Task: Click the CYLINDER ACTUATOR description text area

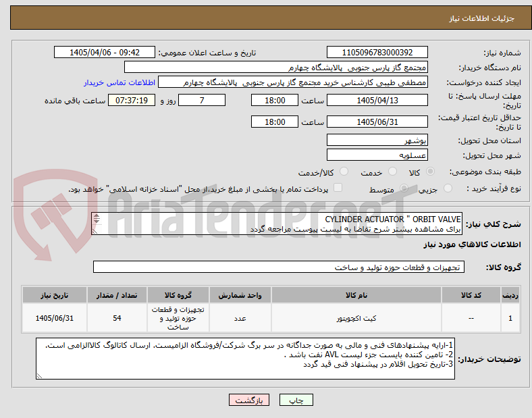Action: tap(277, 224)
